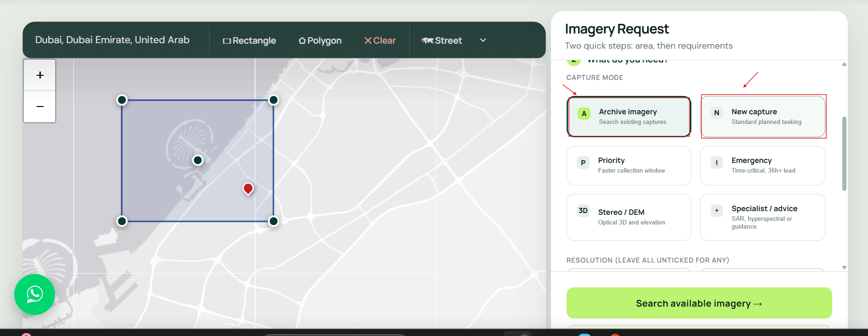The height and width of the screenshot is (336, 868).
Task: Click the scrollbar up arrow
Action: 844,64
